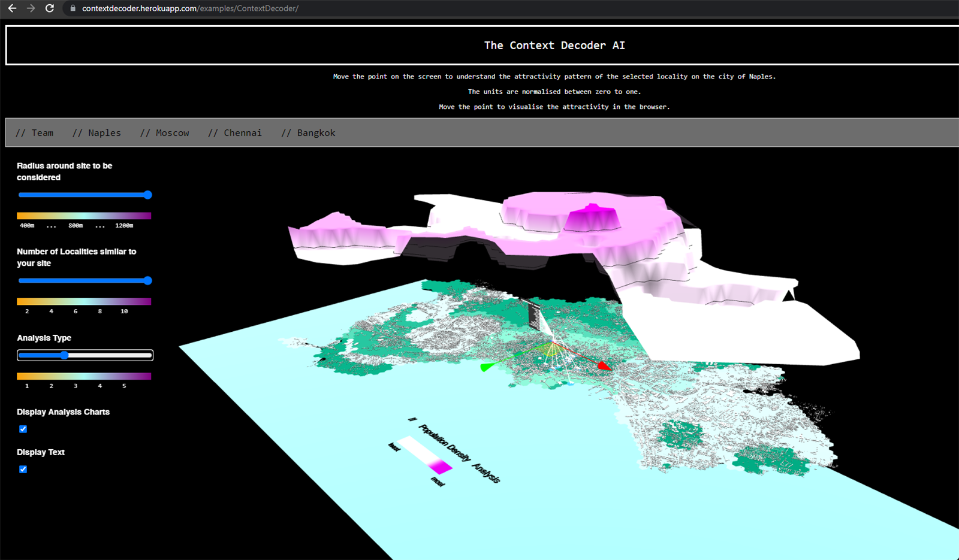Click the Radius around site slider handle
The height and width of the screenshot is (560, 959).
click(147, 195)
